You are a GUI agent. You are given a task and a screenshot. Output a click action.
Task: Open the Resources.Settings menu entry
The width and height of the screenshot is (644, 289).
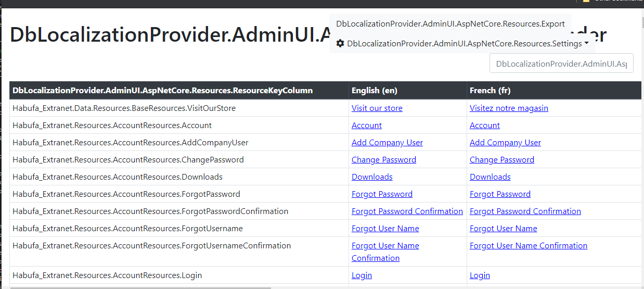pos(463,44)
